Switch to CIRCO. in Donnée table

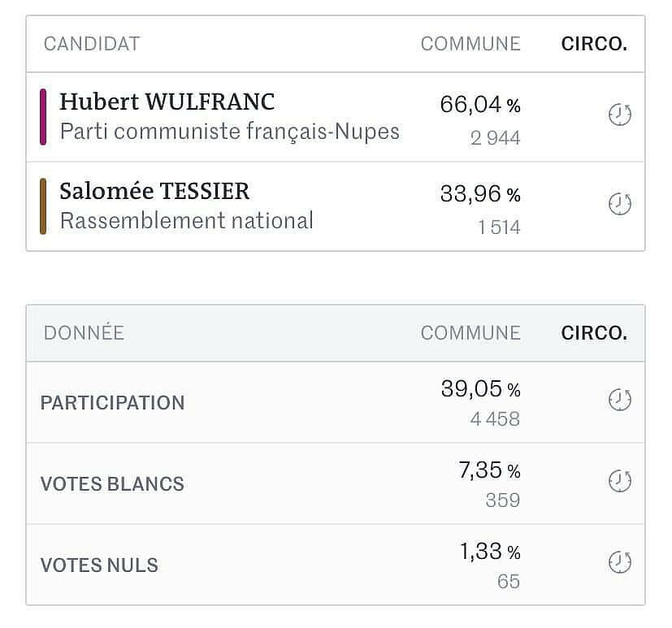click(x=594, y=333)
